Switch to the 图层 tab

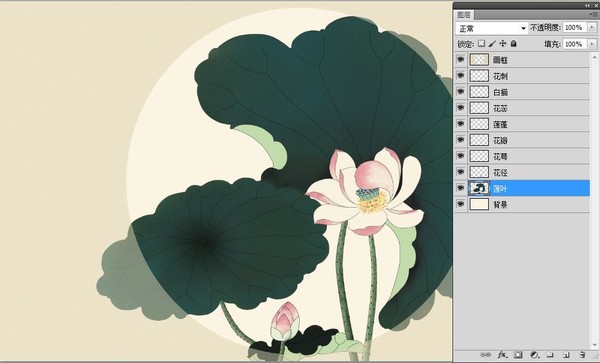pyautogui.click(x=464, y=15)
